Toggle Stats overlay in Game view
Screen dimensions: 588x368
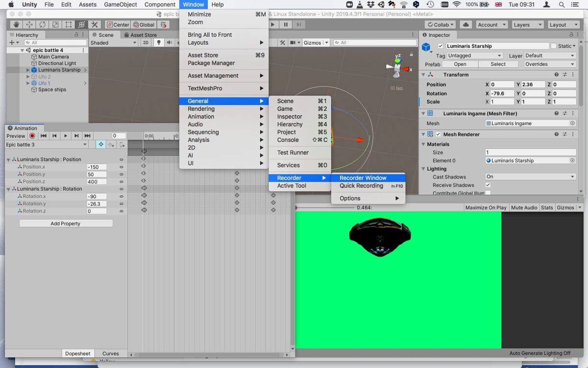[x=547, y=208]
